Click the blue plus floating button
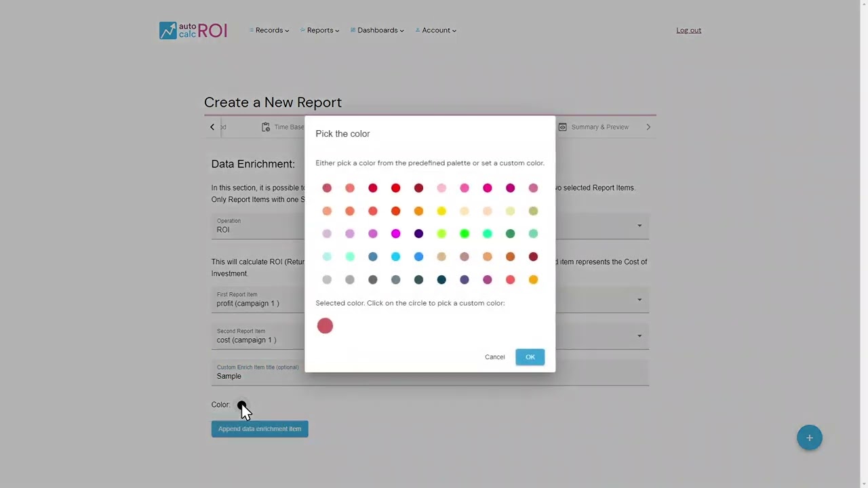The width and height of the screenshot is (868, 488). point(810,438)
